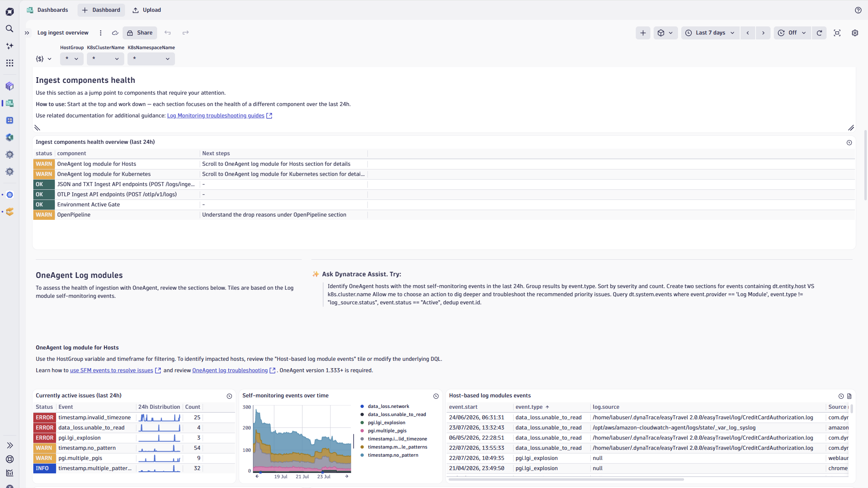Open the segments cube dropdown
This screenshot has width=868, height=488.
tap(665, 33)
